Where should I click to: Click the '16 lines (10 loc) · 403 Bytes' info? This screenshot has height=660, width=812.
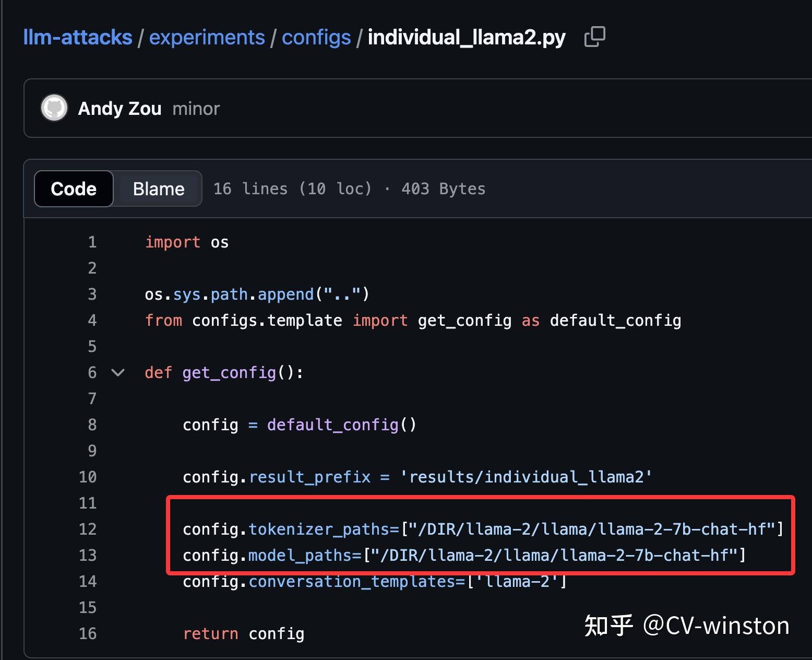pos(349,188)
